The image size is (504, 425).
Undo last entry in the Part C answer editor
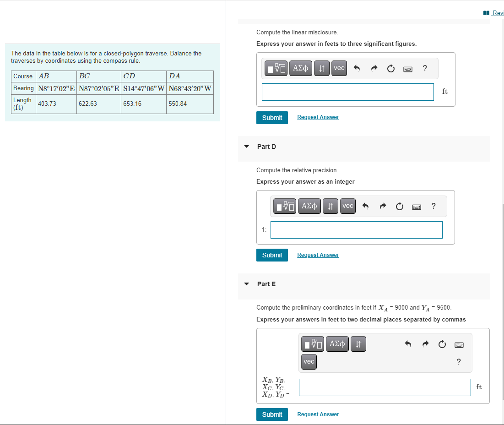357,68
